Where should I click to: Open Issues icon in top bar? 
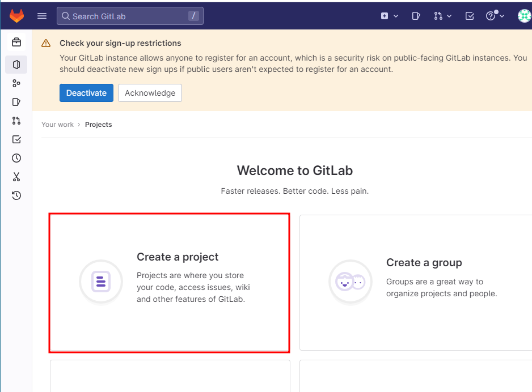416,16
